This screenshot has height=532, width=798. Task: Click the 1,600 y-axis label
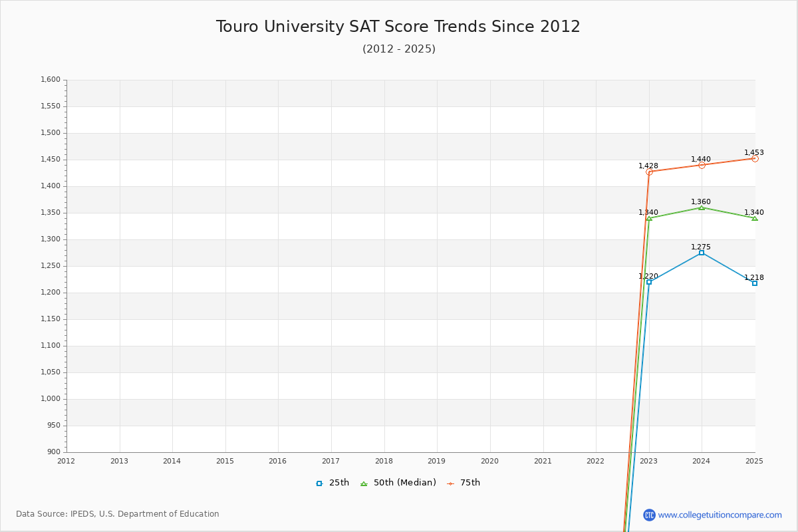coord(51,80)
